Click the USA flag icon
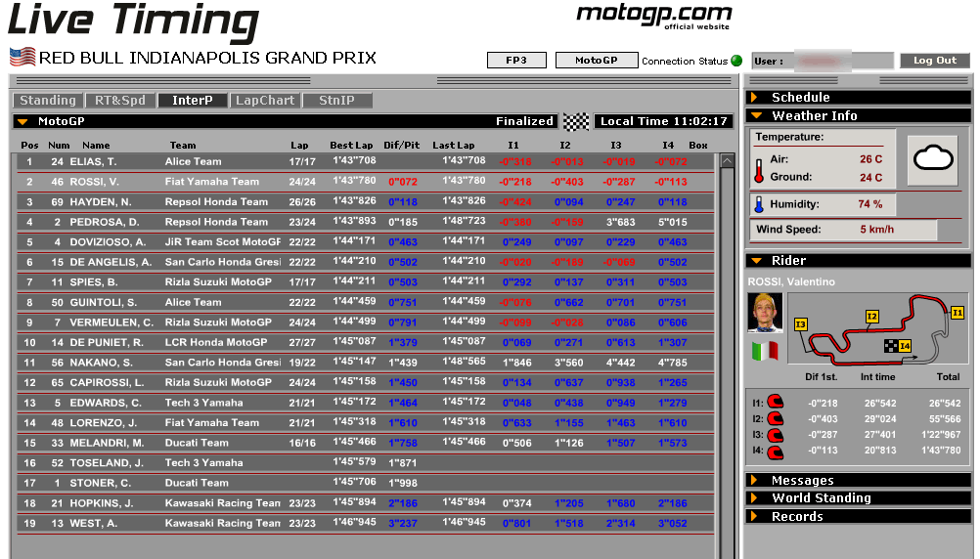 tap(22, 57)
